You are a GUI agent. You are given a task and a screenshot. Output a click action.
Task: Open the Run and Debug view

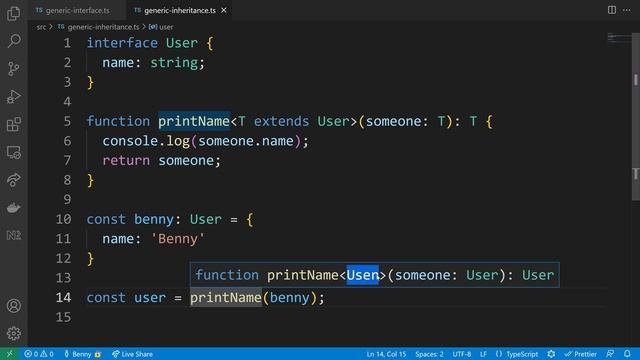coord(13,97)
